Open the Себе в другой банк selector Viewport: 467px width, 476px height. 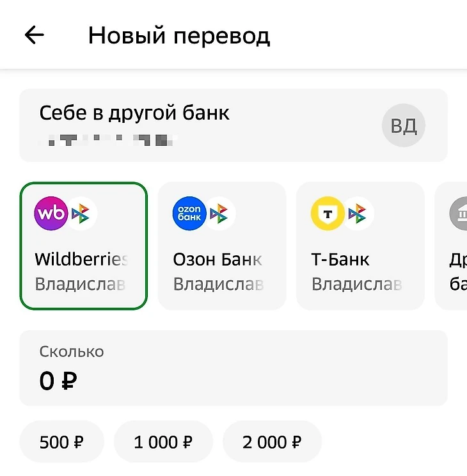click(x=192, y=125)
